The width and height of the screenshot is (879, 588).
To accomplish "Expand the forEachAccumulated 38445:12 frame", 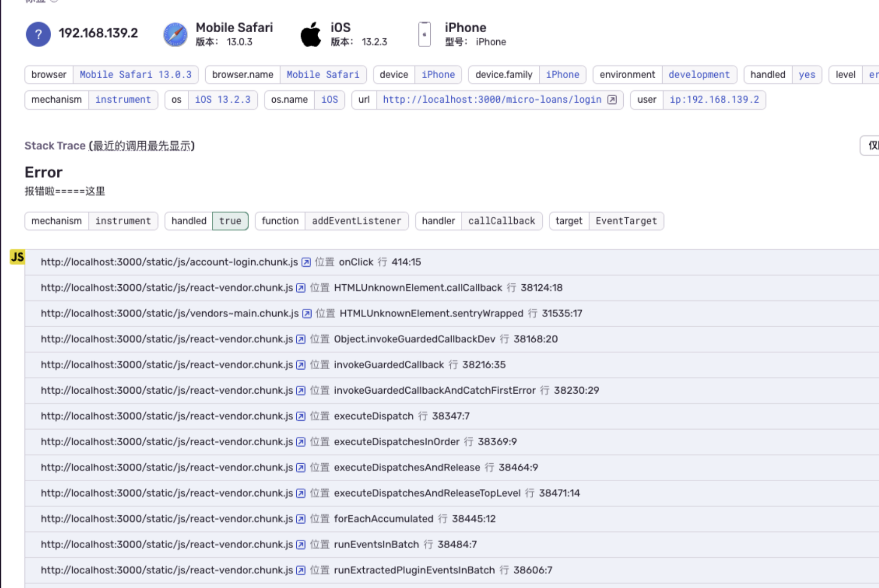I will (452, 519).
